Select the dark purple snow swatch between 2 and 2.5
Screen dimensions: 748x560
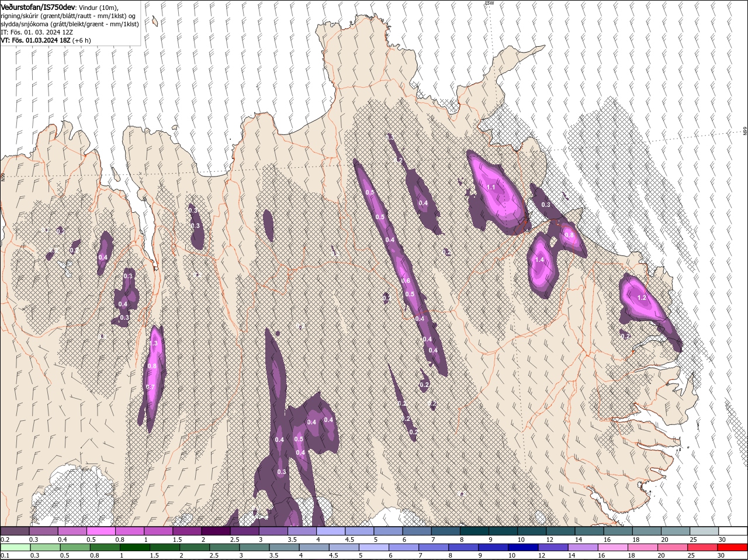[216, 531]
